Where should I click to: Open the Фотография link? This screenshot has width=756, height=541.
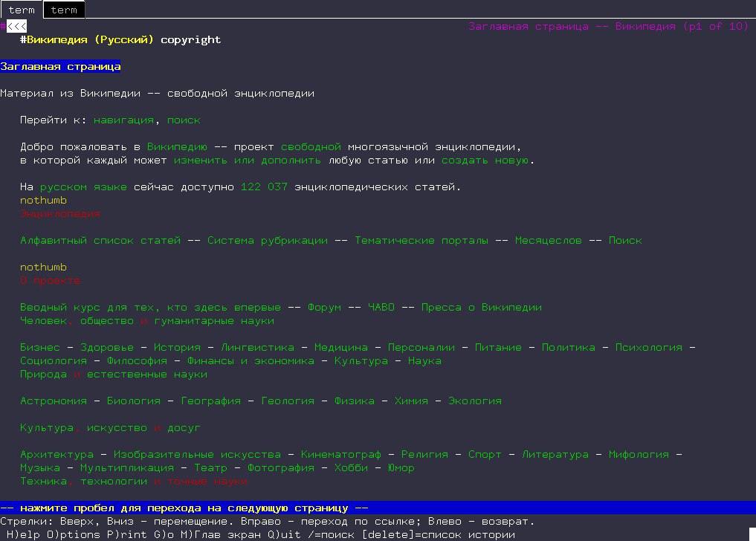tap(280, 467)
